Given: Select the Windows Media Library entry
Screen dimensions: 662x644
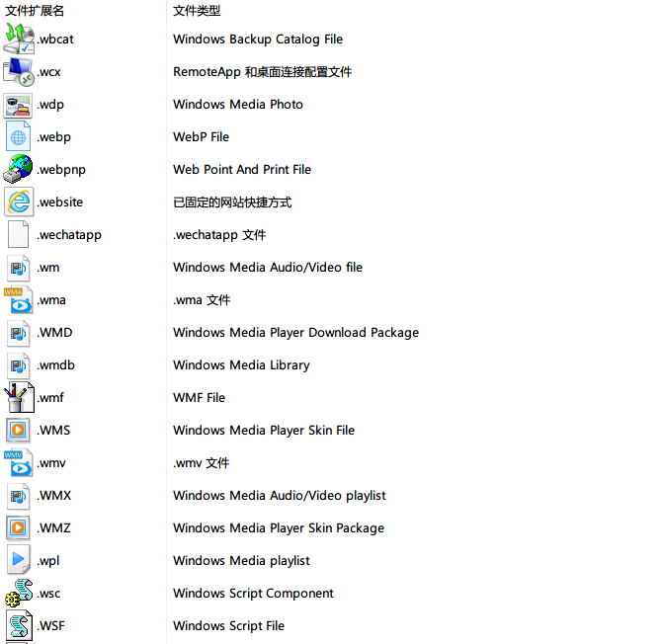Looking at the screenshot, I should [x=241, y=365].
